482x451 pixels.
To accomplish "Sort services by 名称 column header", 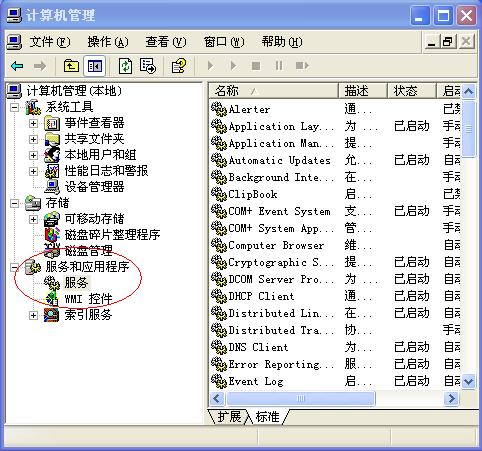I will [273, 91].
